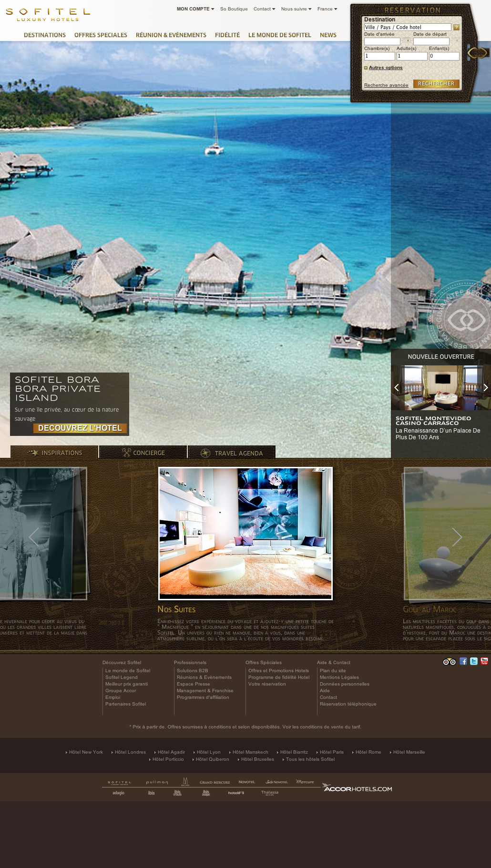Open Le Monde de Sofitel menu

(280, 35)
